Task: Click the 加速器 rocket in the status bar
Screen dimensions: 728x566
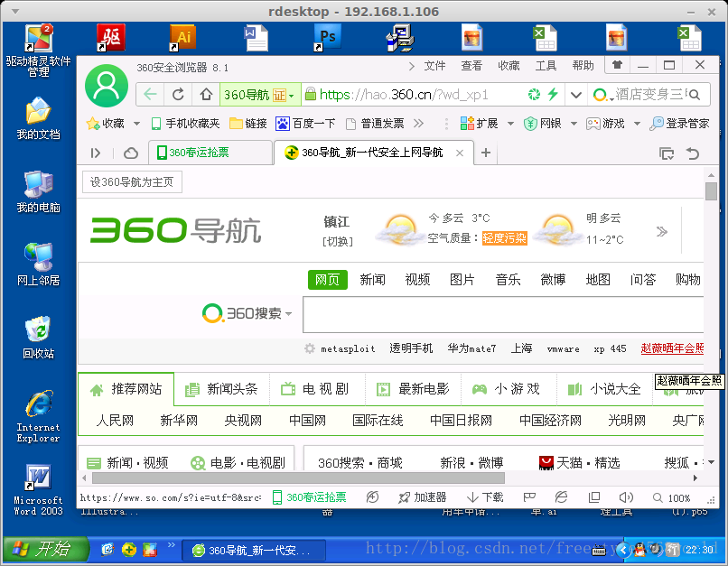Action: pos(423,497)
